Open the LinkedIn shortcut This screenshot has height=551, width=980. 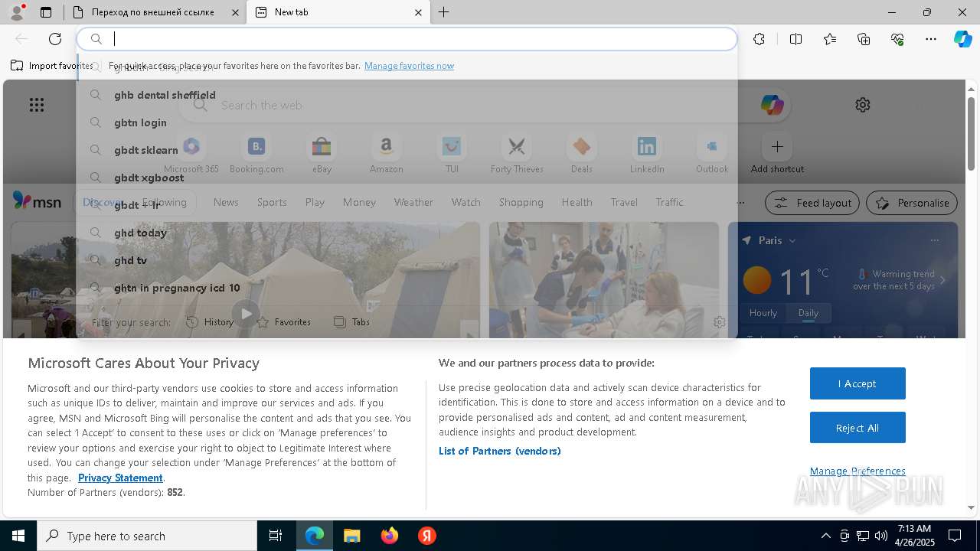(647, 153)
